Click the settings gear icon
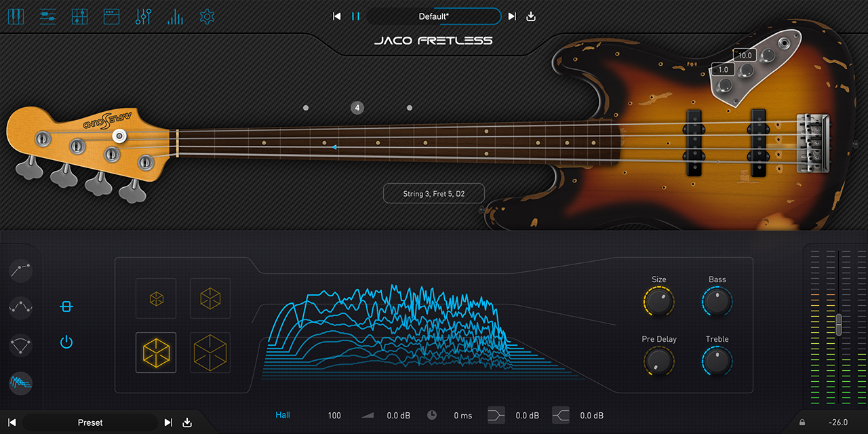 point(208,16)
